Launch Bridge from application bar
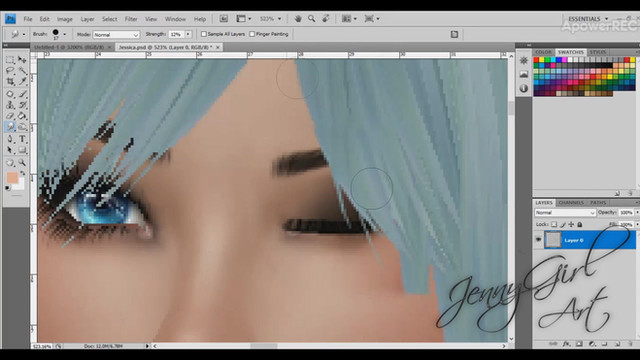This screenshot has height=360, width=640. (224, 19)
